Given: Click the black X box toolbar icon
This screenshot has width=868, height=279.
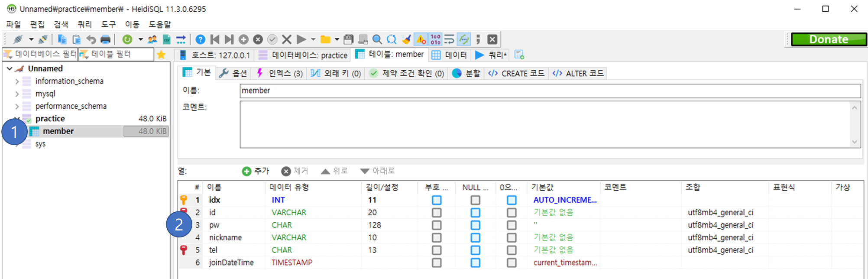Looking at the screenshot, I should 492,39.
